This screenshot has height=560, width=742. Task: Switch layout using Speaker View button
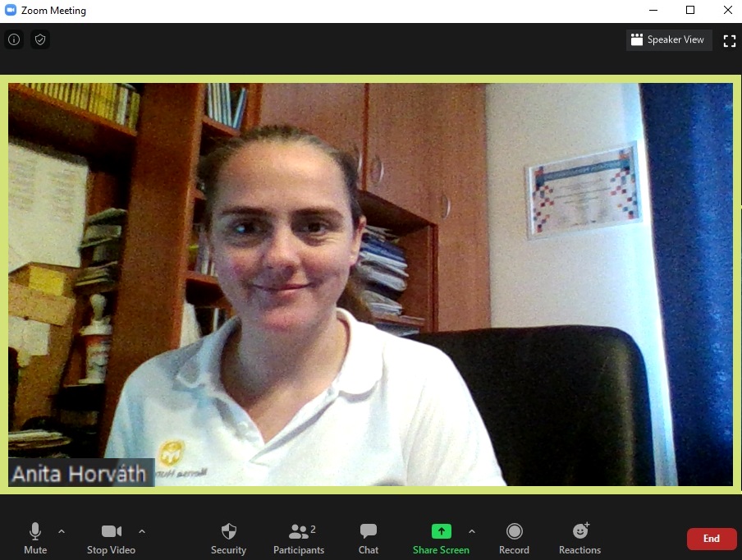(x=668, y=40)
